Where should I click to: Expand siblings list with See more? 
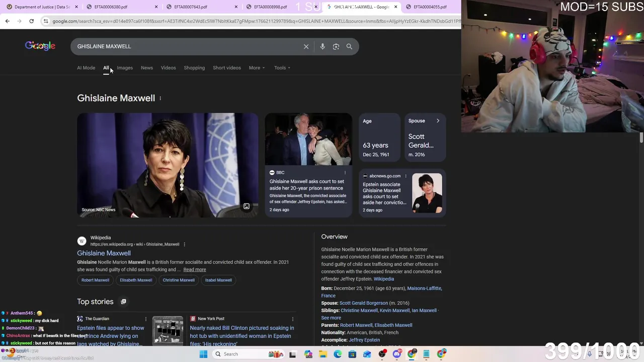331,318
